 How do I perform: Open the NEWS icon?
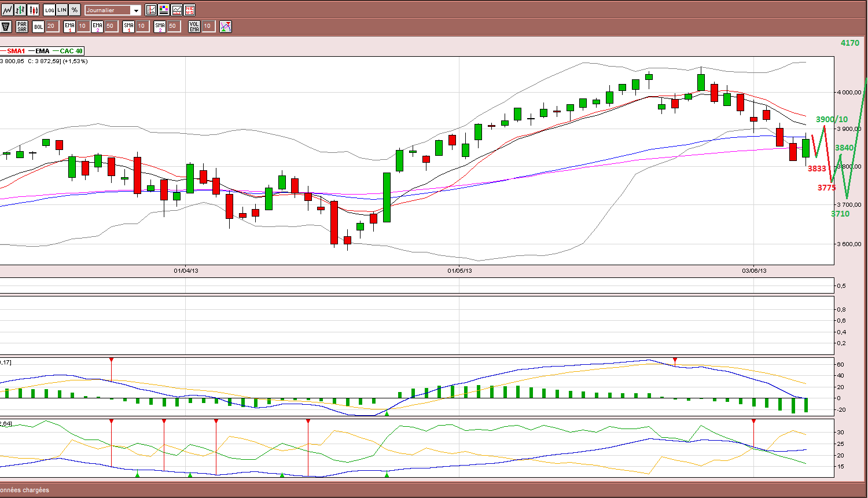click(189, 10)
